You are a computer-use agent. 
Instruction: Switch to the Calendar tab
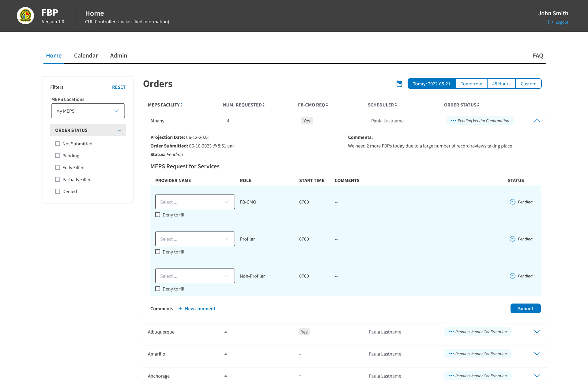tap(86, 55)
